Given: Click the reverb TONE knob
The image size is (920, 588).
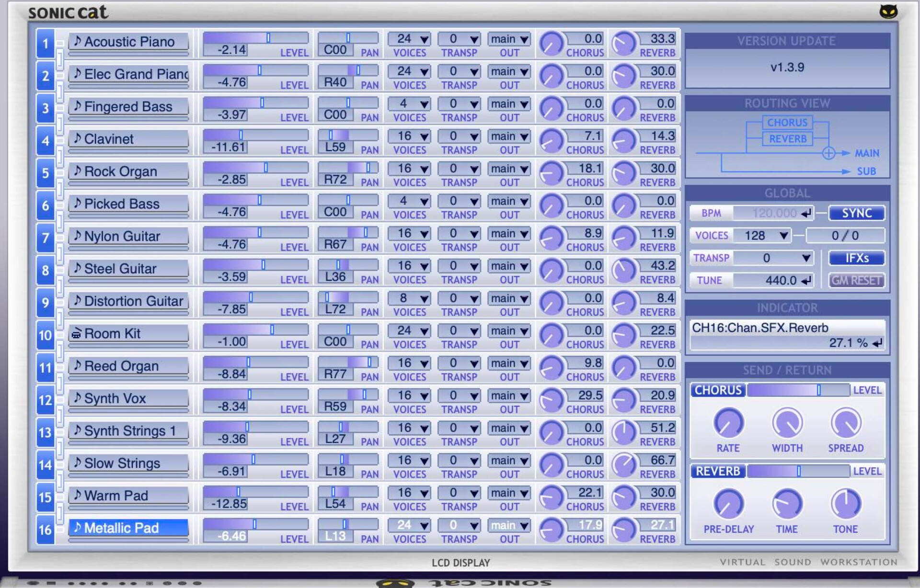Looking at the screenshot, I should [x=846, y=504].
